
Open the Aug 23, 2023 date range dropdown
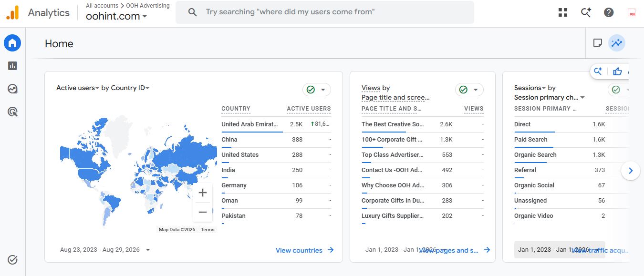[x=105, y=250]
